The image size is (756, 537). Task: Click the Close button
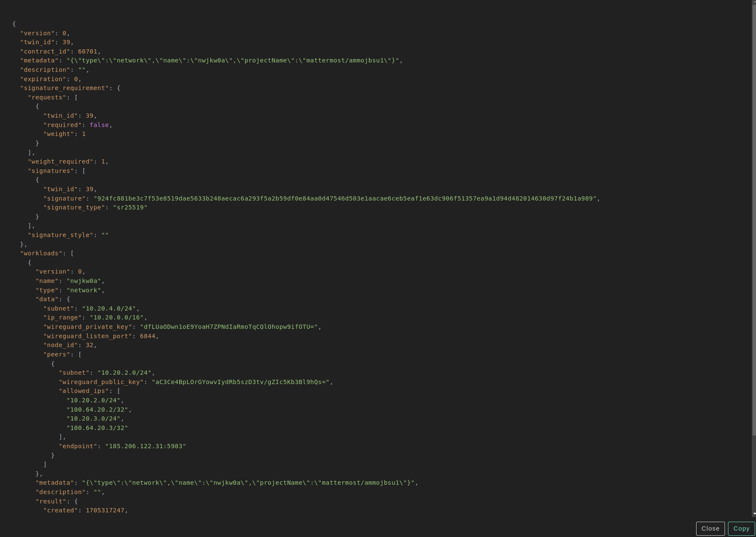coord(710,529)
